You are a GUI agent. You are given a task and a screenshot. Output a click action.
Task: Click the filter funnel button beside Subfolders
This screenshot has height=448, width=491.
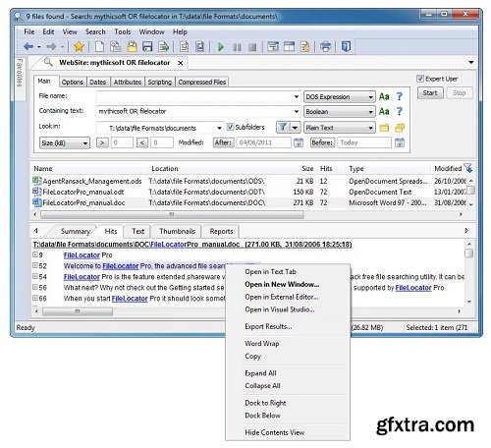pos(283,127)
